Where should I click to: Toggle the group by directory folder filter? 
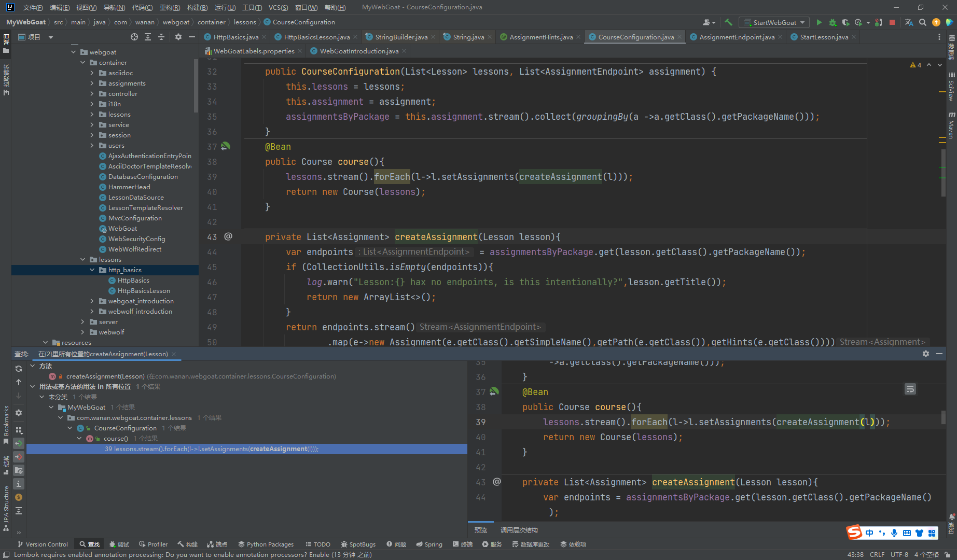(19, 470)
